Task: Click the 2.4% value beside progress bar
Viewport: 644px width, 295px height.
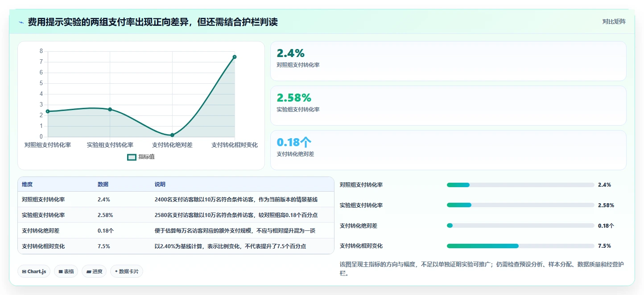Action: click(604, 185)
